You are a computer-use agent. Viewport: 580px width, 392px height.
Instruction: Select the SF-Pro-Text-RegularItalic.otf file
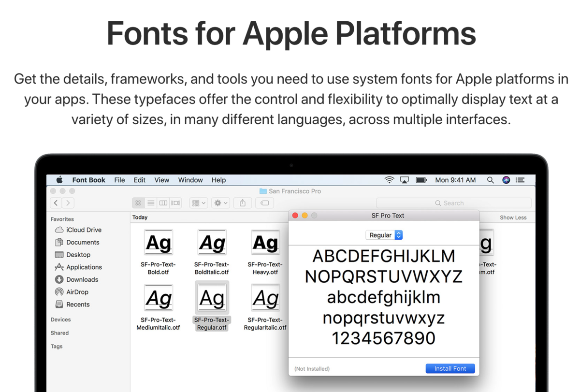pos(265,307)
